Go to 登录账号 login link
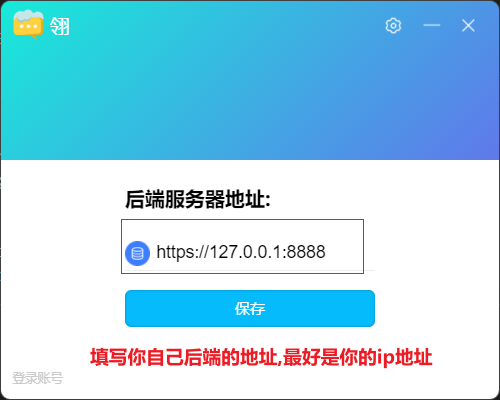The image size is (500, 400). pyautogui.click(x=37, y=378)
